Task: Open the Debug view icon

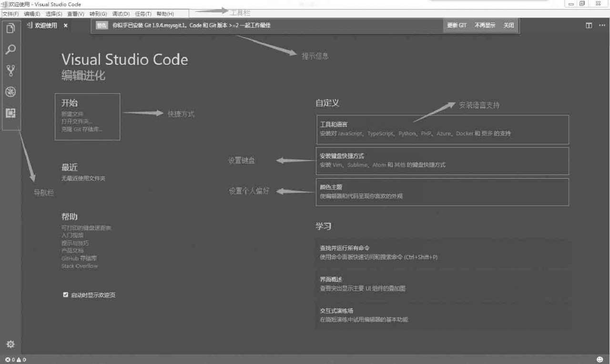Action: 10,92
